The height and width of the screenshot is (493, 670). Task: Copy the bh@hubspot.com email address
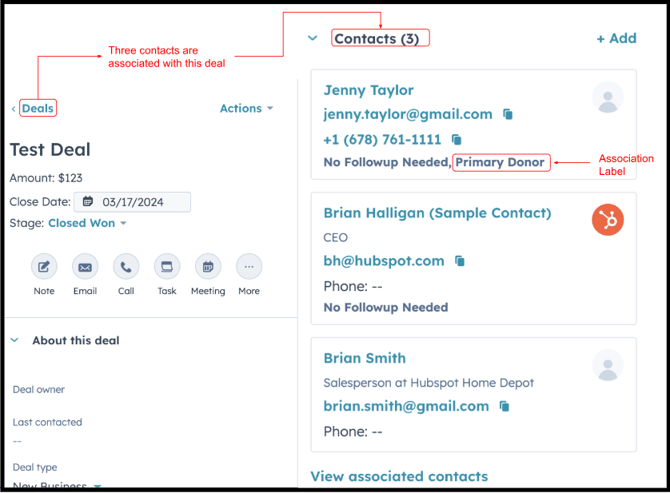pyautogui.click(x=460, y=261)
